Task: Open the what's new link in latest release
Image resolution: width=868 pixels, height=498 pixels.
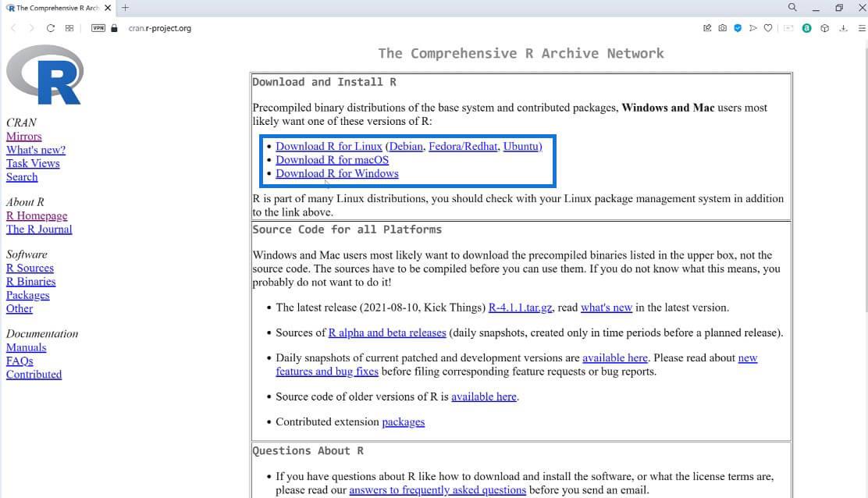Action: coord(607,308)
